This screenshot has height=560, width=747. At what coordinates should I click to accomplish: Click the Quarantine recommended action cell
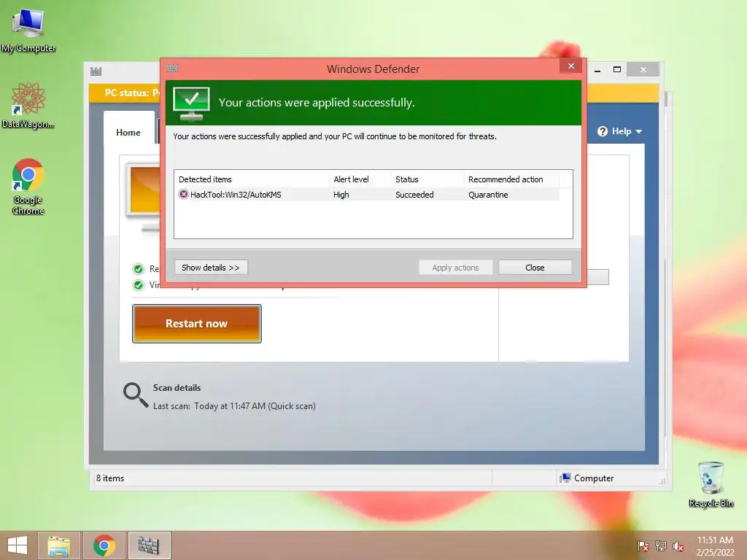[x=488, y=195]
